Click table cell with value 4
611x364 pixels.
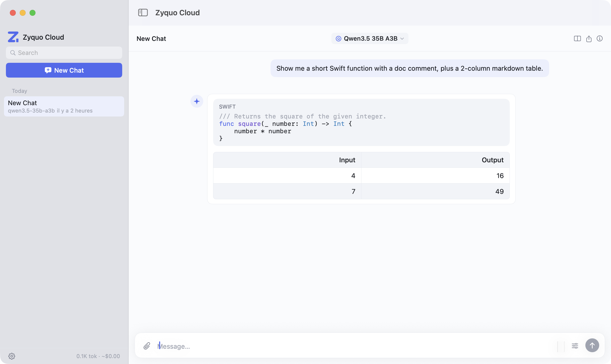point(287,176)
